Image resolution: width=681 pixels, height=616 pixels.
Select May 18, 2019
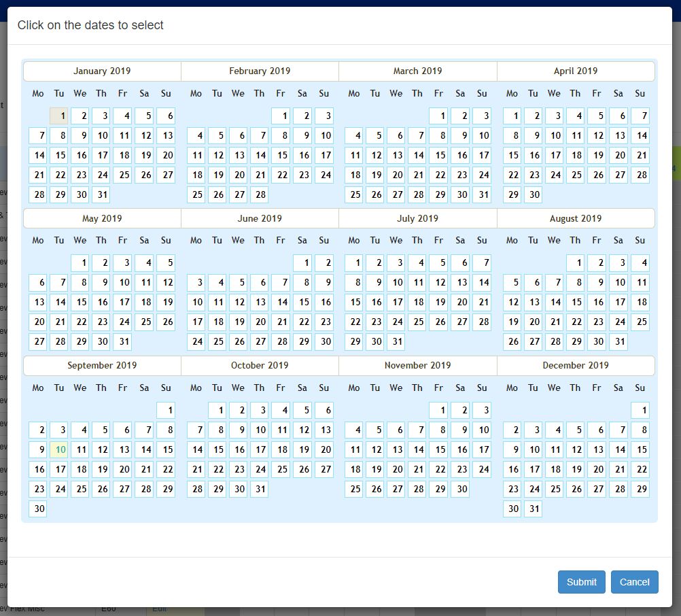click(144, 302)
